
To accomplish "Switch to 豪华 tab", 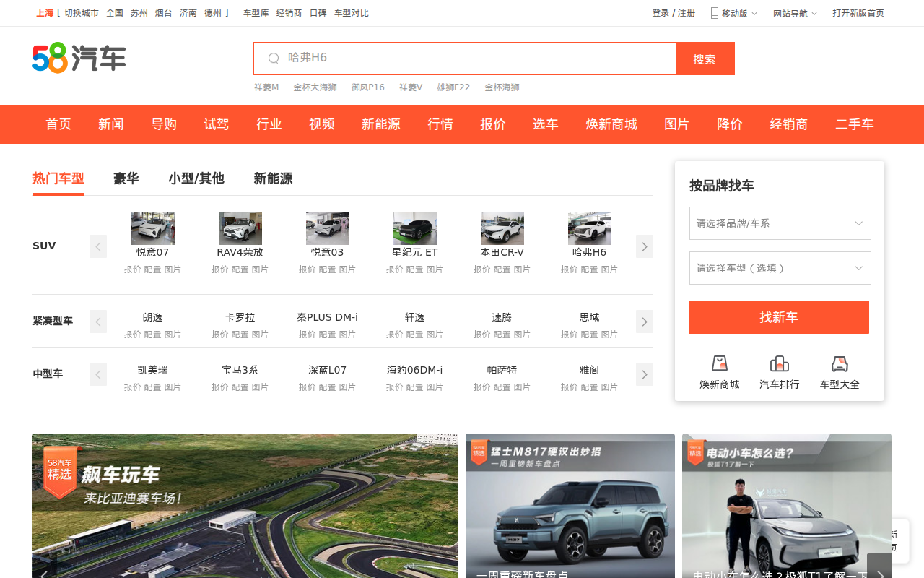I will coord(126,178).
